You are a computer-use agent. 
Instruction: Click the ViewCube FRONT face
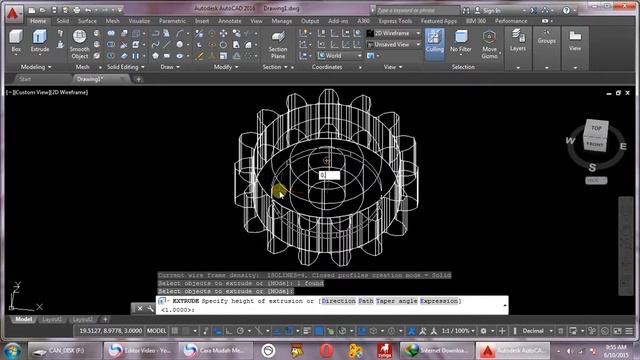(x=594, y=144)
